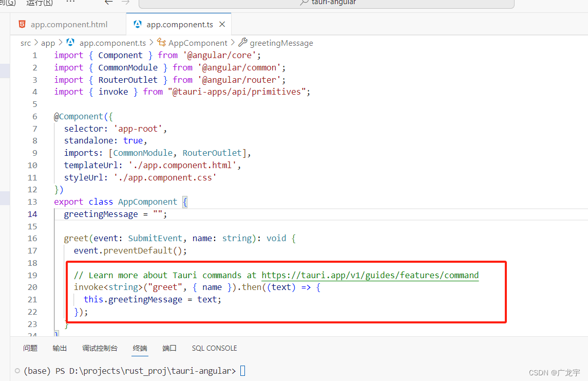588x381 pixels.
Task: Click the Angular file icon in breadcrumb
Action: 71,43
